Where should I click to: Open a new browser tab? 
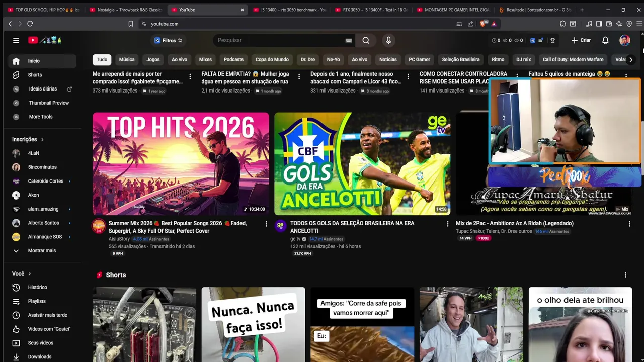[582, 10]
